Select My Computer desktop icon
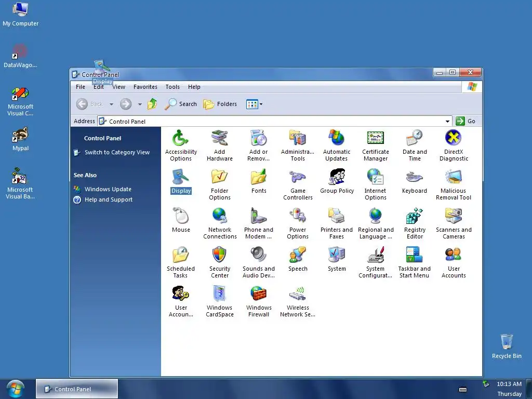 click(x=20, y=14)
